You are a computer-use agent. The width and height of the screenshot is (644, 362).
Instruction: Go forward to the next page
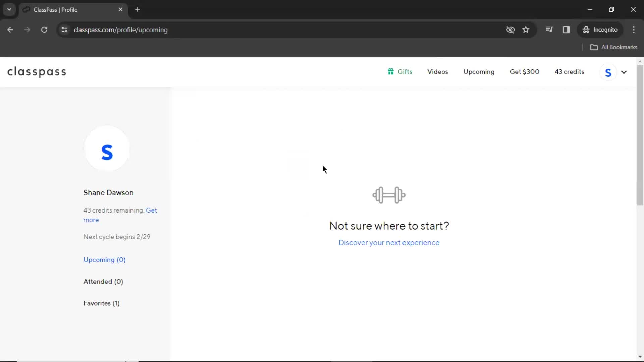click(x=27, y=30)
